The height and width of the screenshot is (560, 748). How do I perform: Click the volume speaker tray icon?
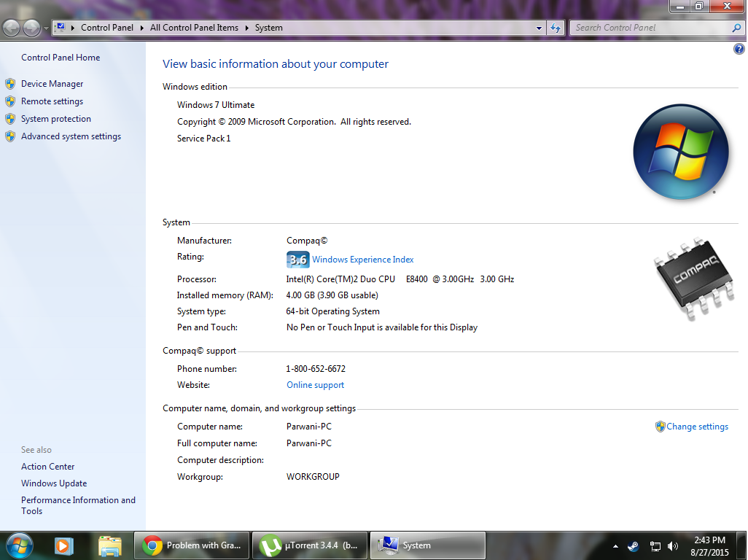click(673, 547)
